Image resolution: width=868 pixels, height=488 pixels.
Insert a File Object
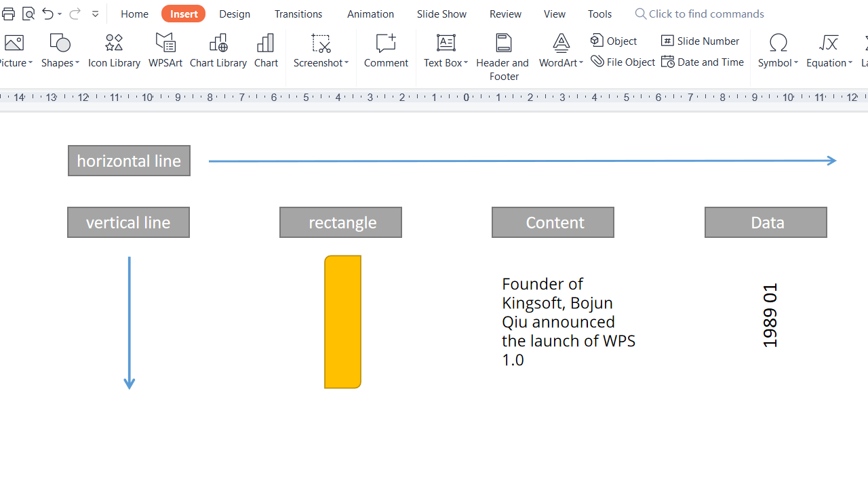click(x=623, y=62)
